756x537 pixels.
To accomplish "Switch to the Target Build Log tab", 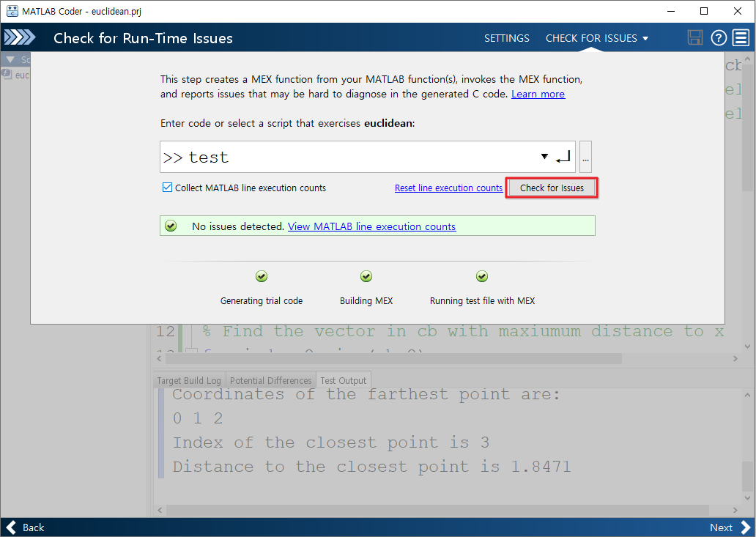I will click(189, 380).
